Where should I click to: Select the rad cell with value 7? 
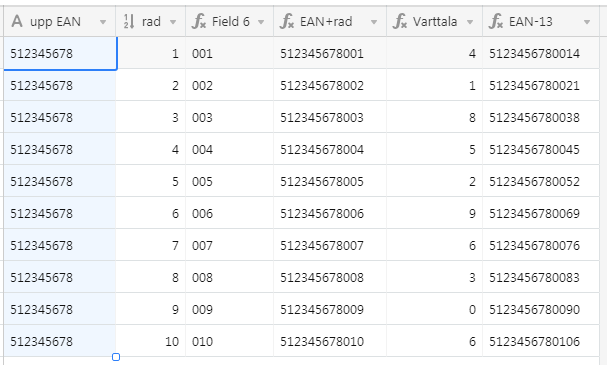click(x=151, y=245)
